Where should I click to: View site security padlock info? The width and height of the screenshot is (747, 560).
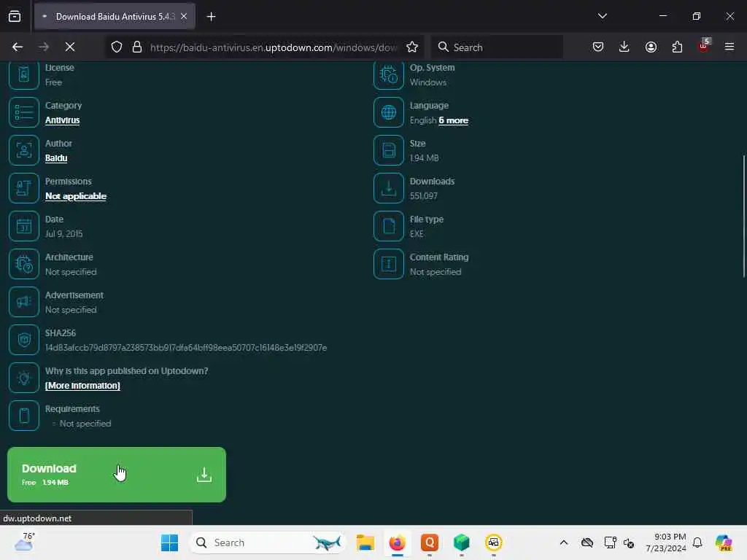click(x=137, y=47)
